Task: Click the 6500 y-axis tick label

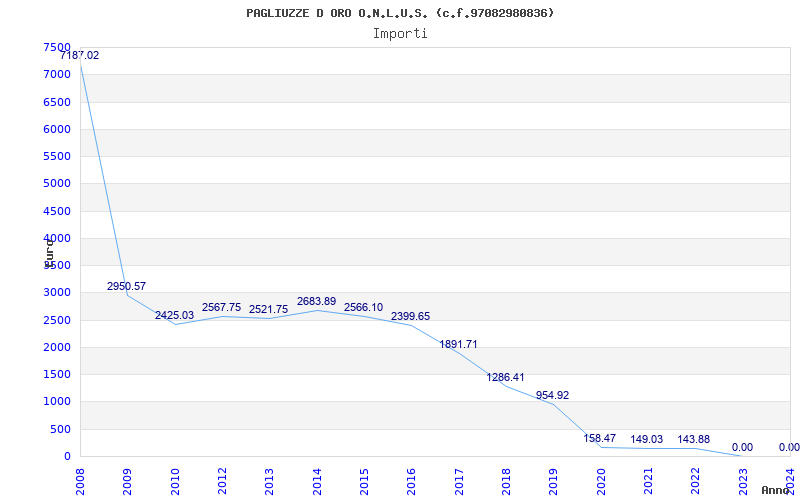Action: coord(57,102)
